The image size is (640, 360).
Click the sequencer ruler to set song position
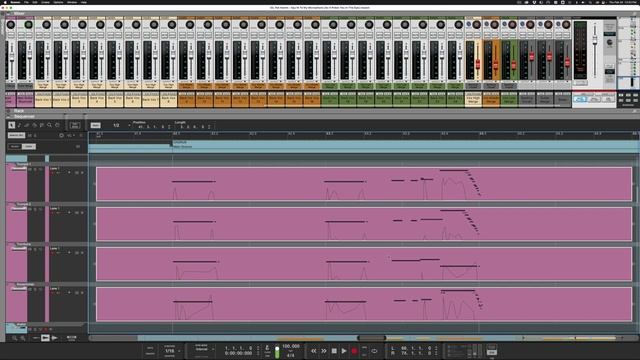coord(364,134)
